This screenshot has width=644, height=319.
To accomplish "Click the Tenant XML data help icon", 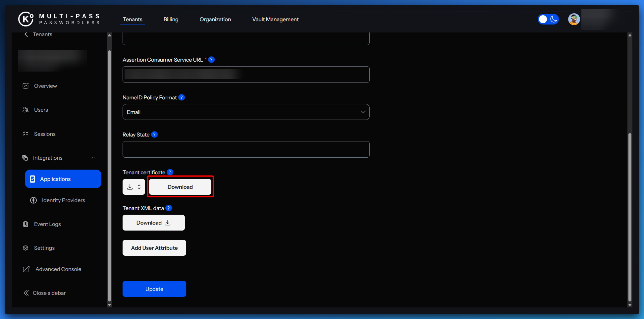I will coord(169,208).
